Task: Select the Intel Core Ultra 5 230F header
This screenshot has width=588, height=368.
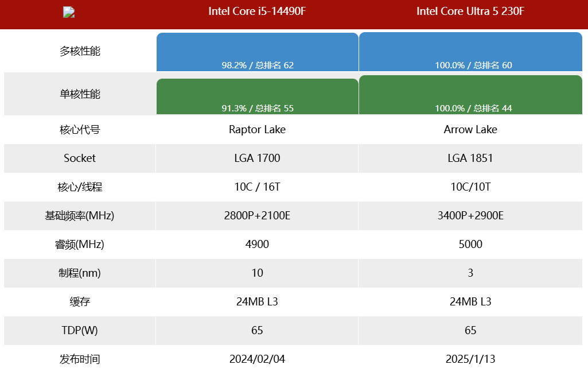Action: [x=470, y=11]
